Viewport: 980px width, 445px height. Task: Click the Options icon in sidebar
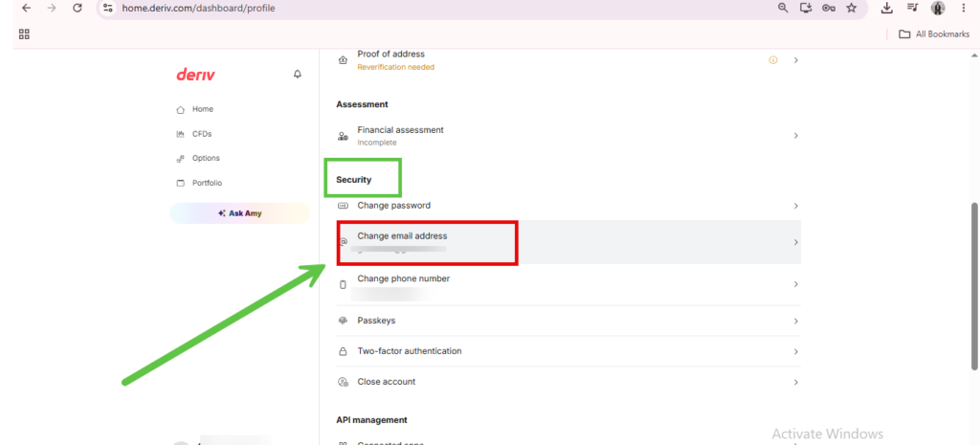click(181, 159)
